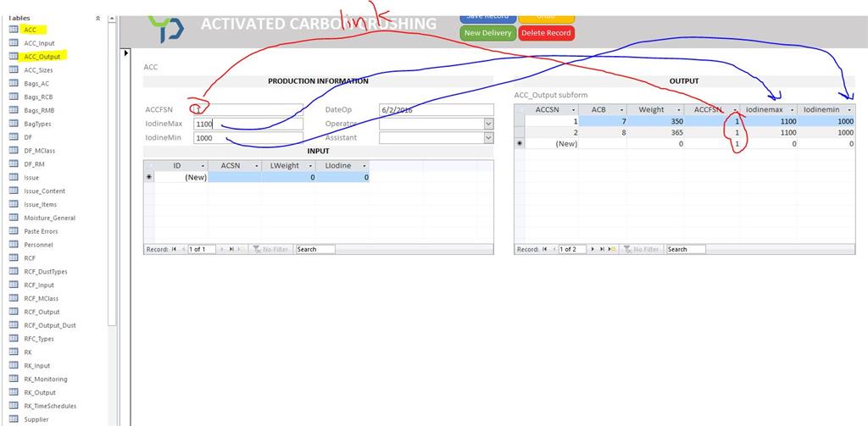Viewport: 868px width, 426px height.
Task: Click the Issue_Content table icon
Action: 14,191
